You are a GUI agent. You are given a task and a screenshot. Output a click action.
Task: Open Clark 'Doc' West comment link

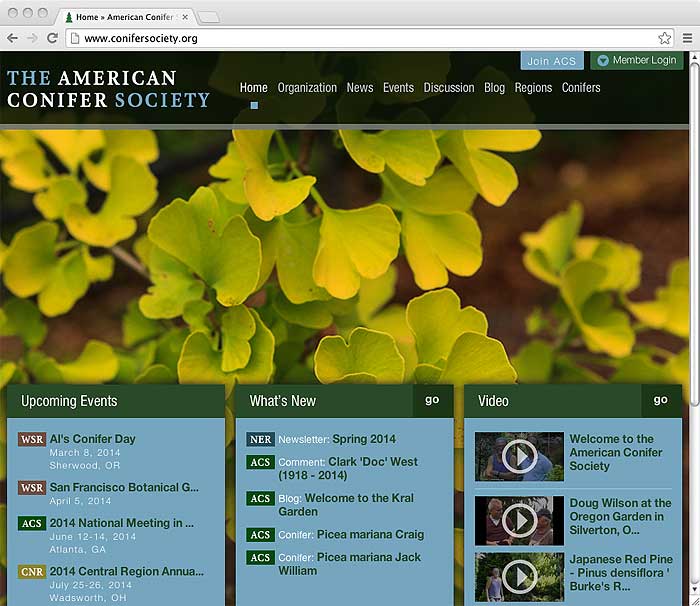[x=348, y=468]
